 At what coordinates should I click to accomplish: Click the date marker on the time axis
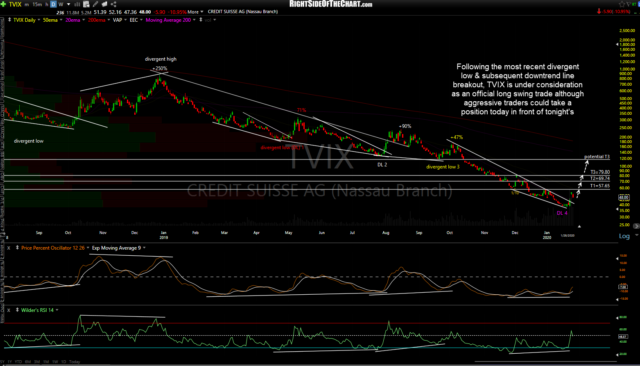click(567, 235)
